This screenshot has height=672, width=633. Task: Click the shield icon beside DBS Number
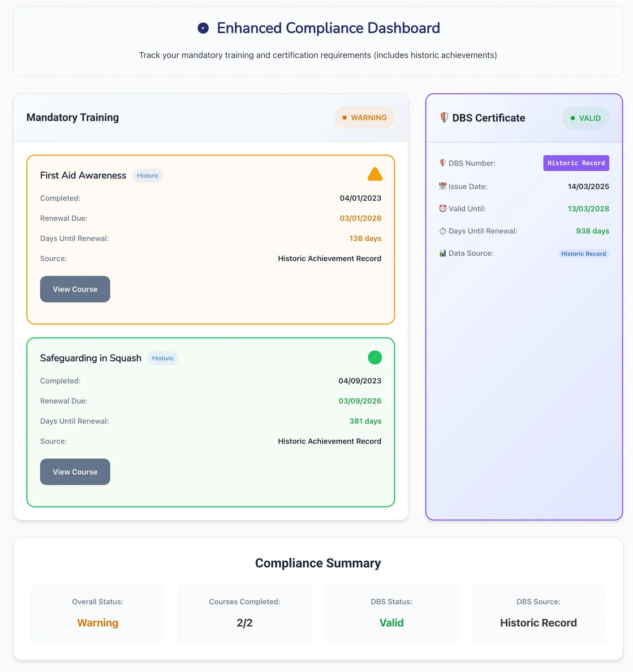coord(443,163)
